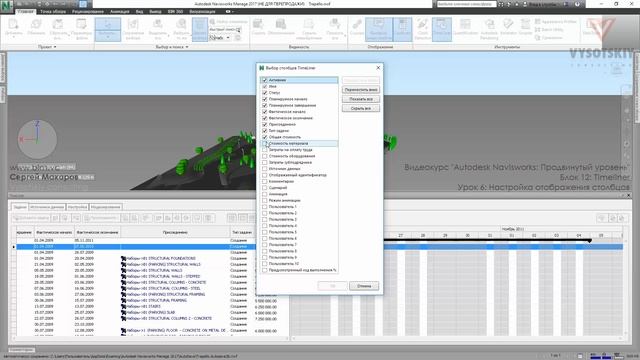Click the Скрыть невыбранные icon
This screenshot has width=640, height=360.
(309, 29)
